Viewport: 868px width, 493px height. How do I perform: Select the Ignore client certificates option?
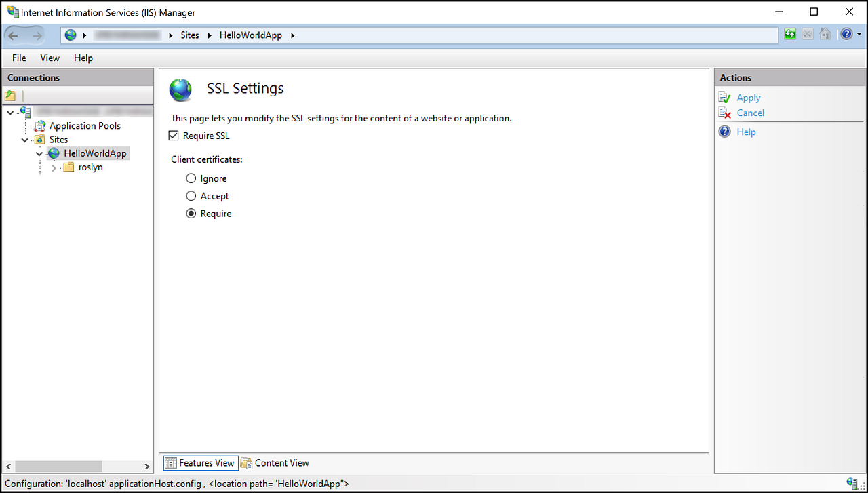point(191,178)
